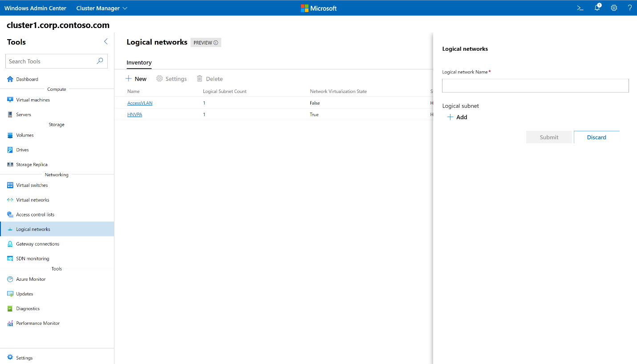Screen dimensions: 637x364
Task: Open Access control lists tool
Action: [x=57, y=214]
